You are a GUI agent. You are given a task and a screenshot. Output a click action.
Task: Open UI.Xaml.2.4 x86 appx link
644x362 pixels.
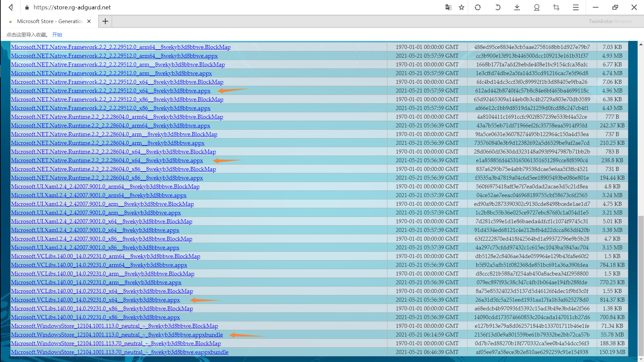tap(95, 247)
